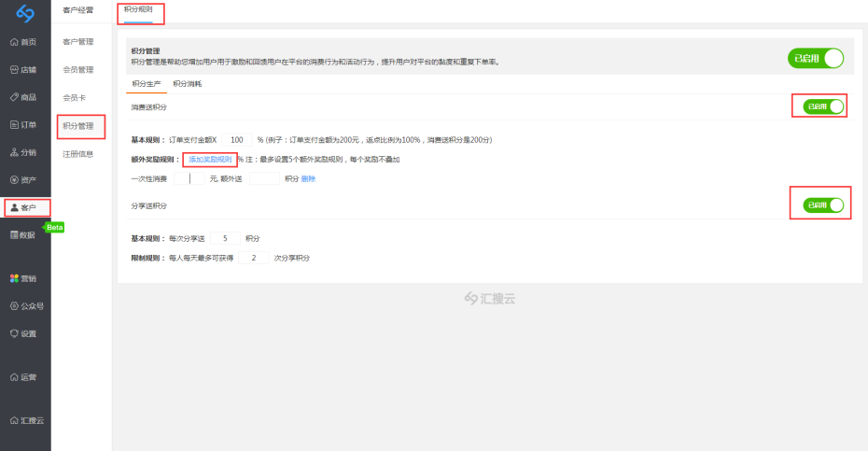
Task: Toggle the main 积分管理 enabled switch
Action: [816, 59]
